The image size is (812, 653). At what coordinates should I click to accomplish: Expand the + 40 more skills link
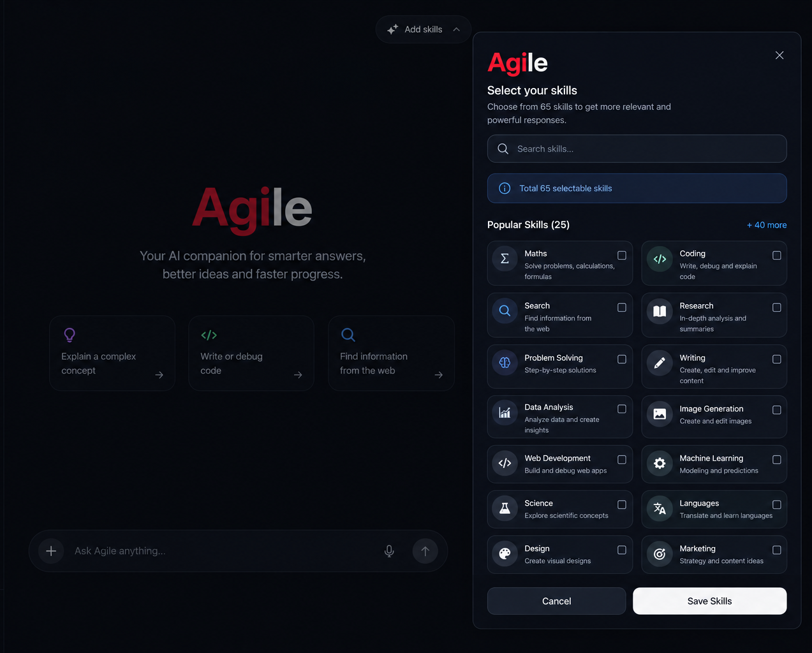point(767,225)
